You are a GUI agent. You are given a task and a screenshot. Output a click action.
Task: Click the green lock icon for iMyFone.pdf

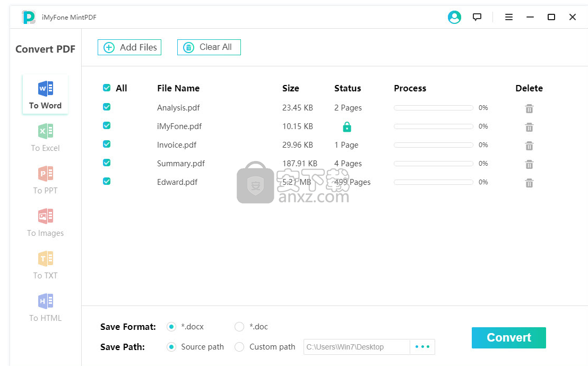pyautogui.click(x=347, y=127)
